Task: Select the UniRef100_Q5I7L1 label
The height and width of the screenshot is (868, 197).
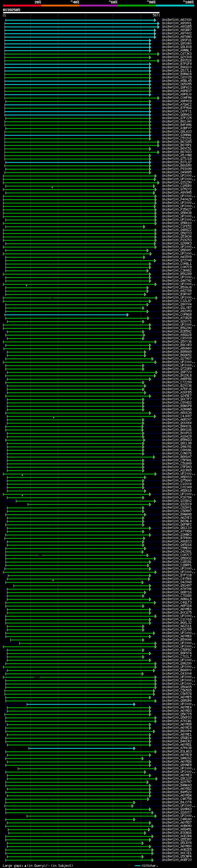Action: 177,71
